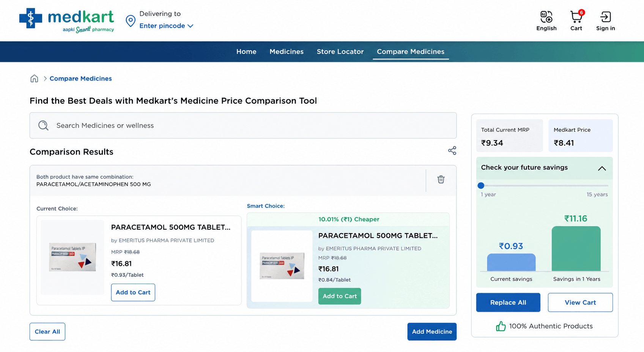Click the Medkart Price value ₹8.41

click(564, 143)
